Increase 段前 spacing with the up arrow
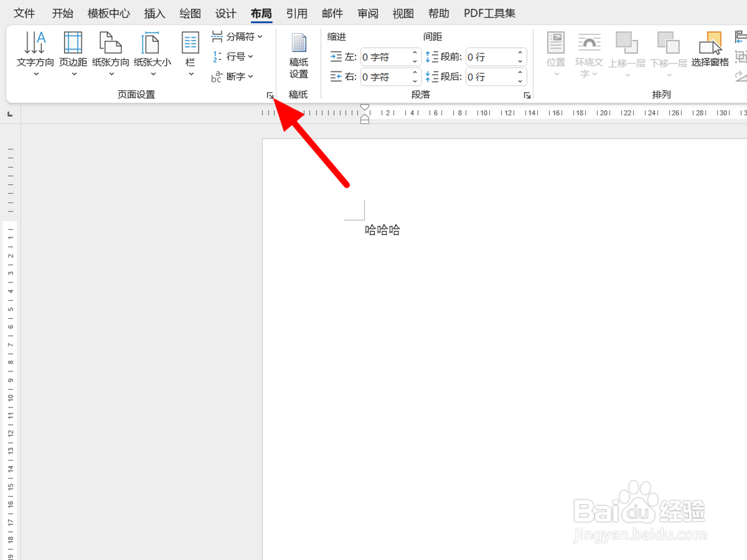 tap(519, 53)
